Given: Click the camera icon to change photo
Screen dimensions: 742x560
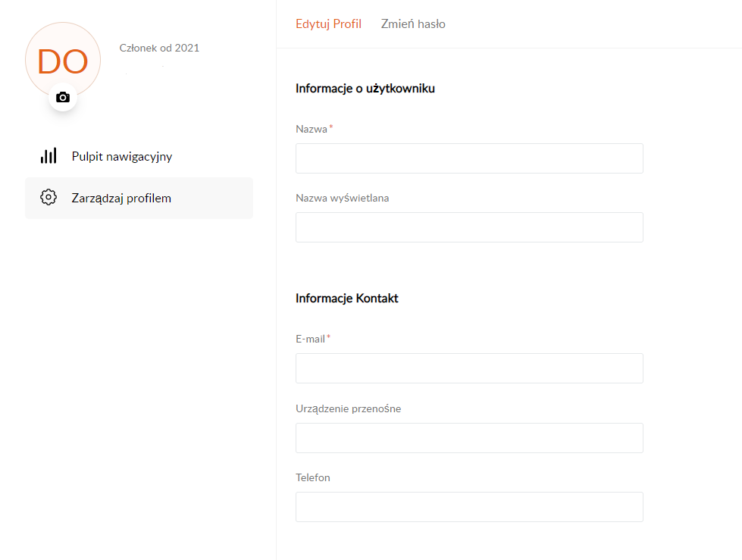Looking at the screenshot, I should pos(63,98).
